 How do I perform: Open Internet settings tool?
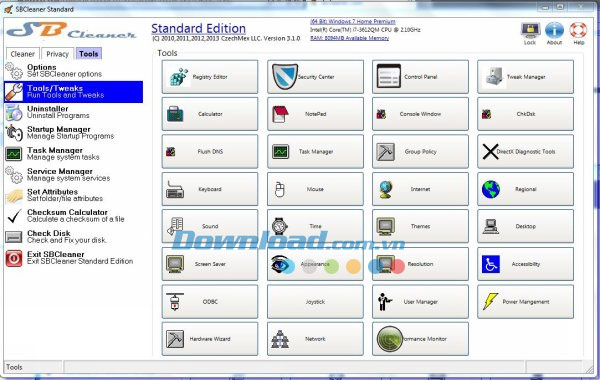[x=420, y=189]
